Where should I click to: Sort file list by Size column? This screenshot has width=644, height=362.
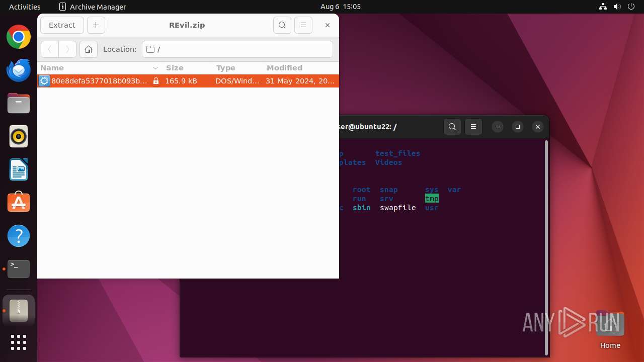pos(187,68)
